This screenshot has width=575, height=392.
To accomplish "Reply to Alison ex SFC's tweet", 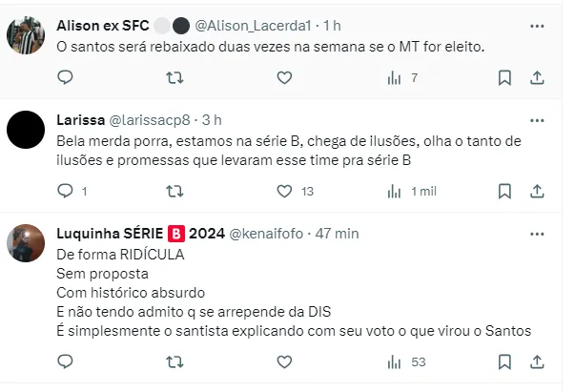I will [x=65, y=78].
